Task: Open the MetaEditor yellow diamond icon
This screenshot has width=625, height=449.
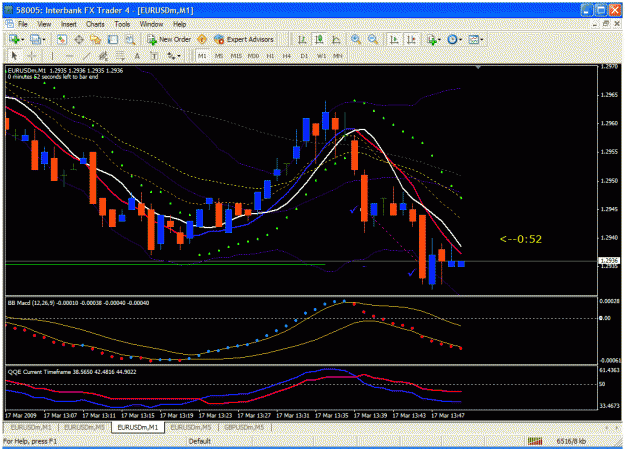Action: [202, 39]
